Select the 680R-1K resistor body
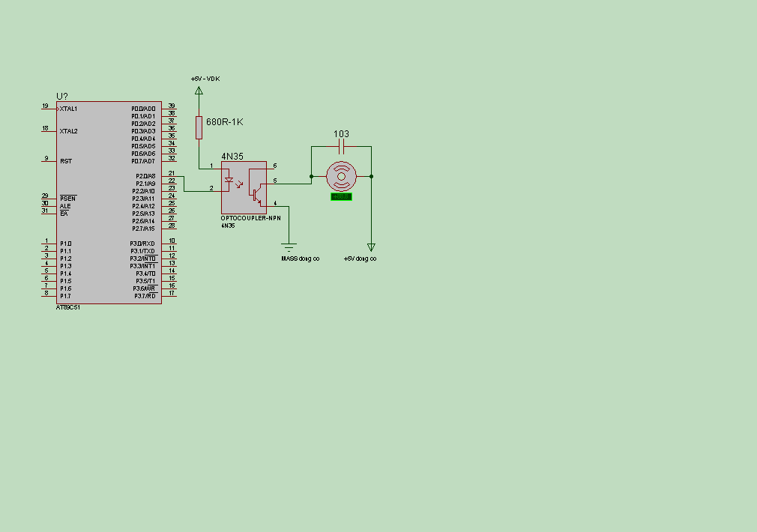The width and height of the screenshot is (757, 532). click(199, 127)
